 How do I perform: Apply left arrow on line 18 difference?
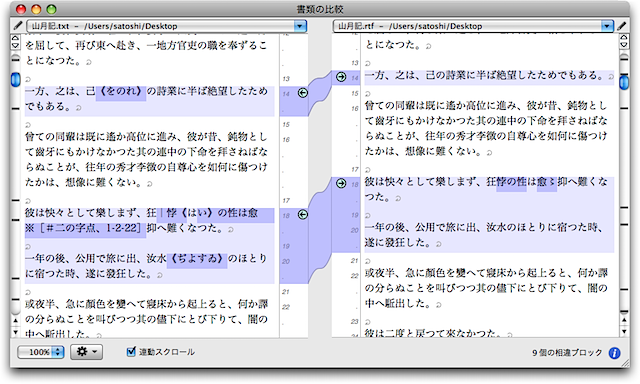302,215
